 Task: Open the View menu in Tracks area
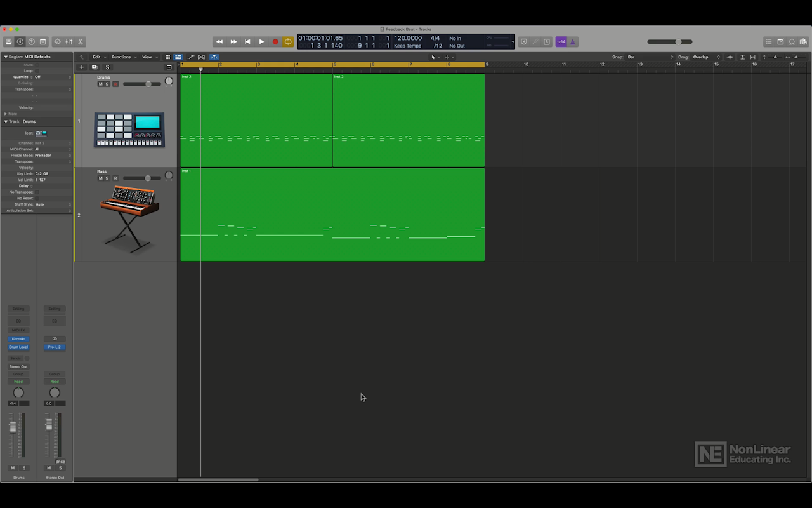148,57
